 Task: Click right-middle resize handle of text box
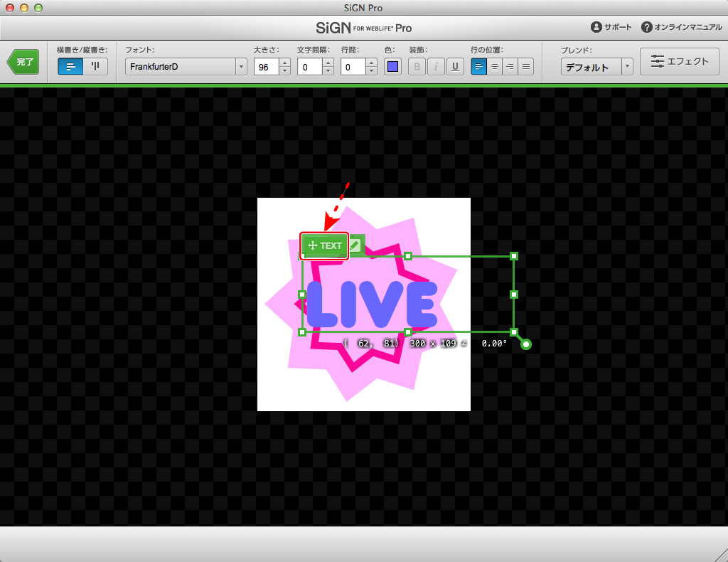514,295
